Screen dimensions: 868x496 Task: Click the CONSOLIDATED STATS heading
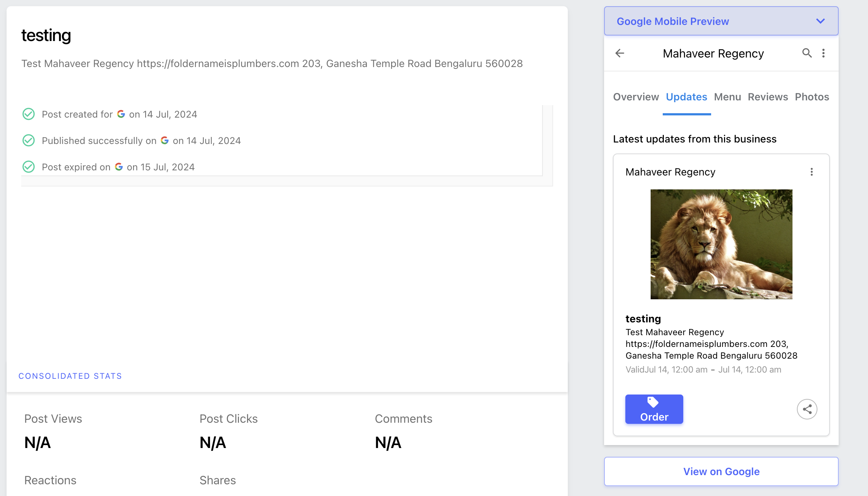point(70,376)
